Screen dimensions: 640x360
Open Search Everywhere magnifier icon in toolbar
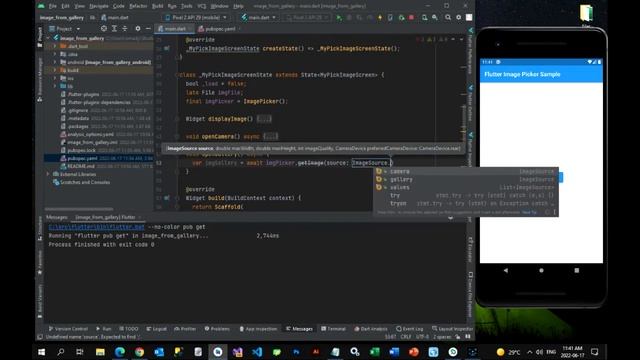(448, 18)
